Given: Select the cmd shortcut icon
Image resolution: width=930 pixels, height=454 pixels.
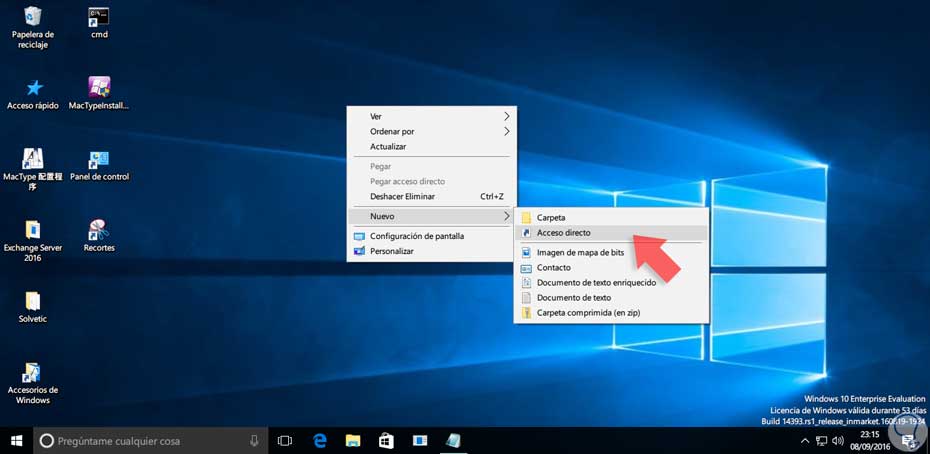Looking at the screenshot, I should coord(99,23).
